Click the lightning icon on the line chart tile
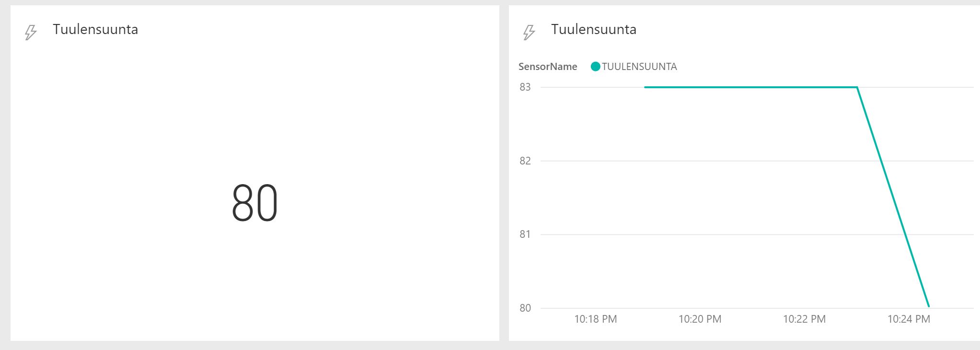The width and height of the screenshot is (980, 350). point(529,32)
